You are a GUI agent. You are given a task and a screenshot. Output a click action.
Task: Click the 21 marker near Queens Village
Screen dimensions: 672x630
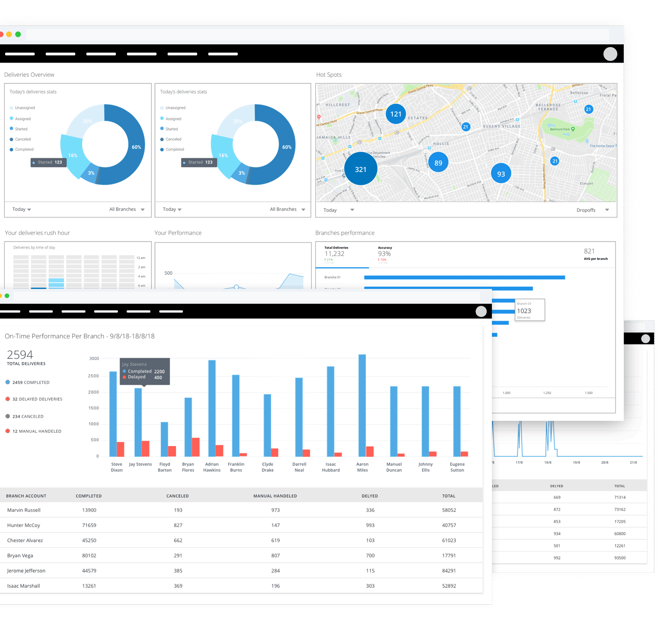[465, 126]
